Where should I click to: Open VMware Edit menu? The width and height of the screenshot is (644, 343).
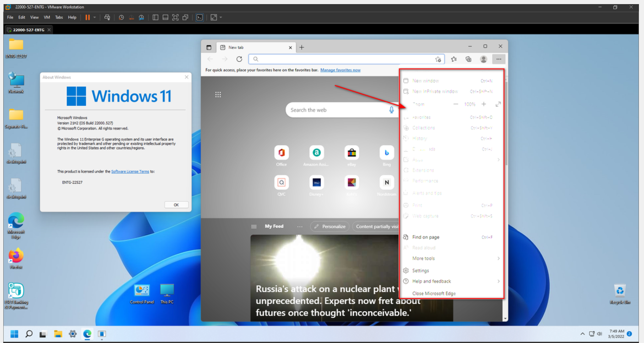22,17
